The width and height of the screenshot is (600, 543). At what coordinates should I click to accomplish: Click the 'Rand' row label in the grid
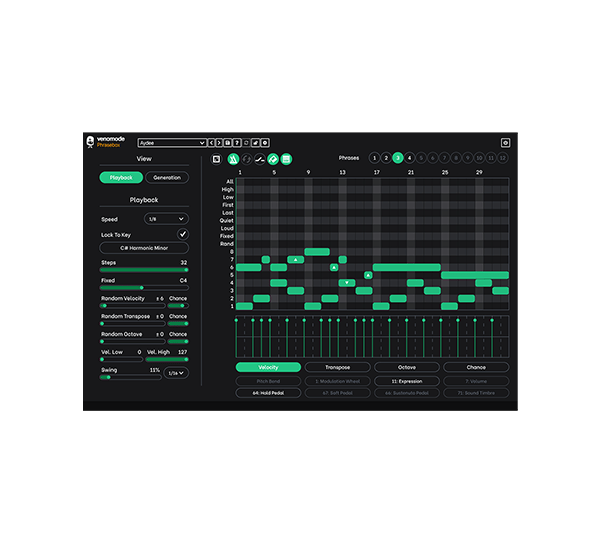point(227,244)
